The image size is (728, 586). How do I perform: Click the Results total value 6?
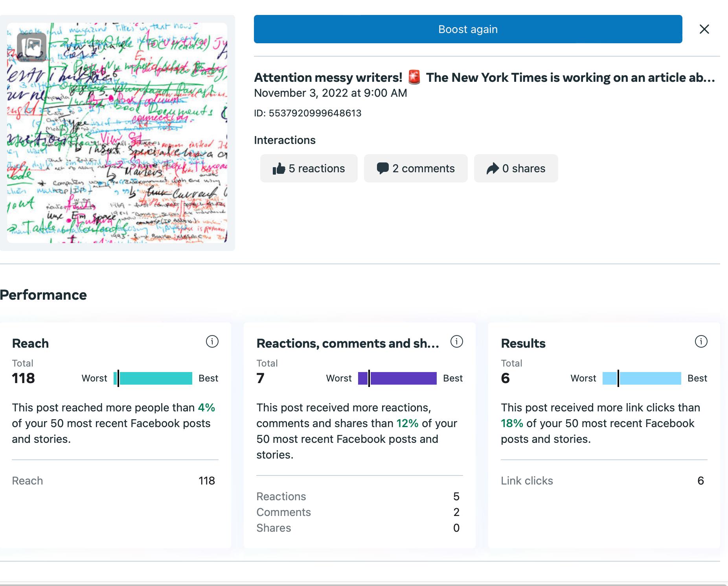506,378
